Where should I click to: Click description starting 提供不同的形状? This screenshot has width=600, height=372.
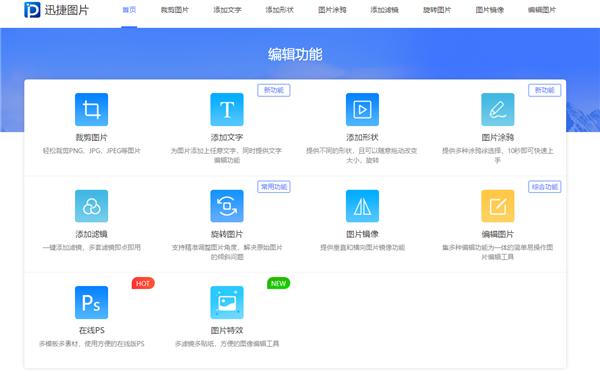coord(362,155)
